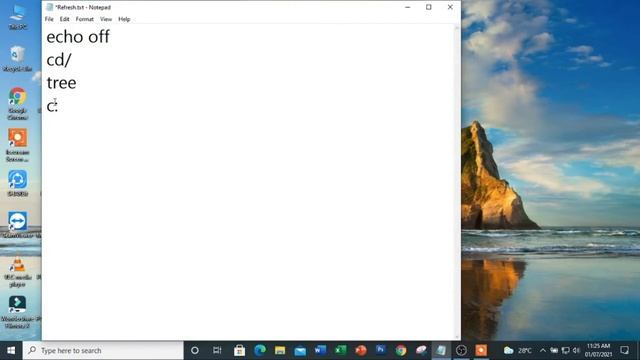The width and height of the screenshot is (640, 360).
Task: Open Cortana from the taskbar circle
Action: click(195, 350)
